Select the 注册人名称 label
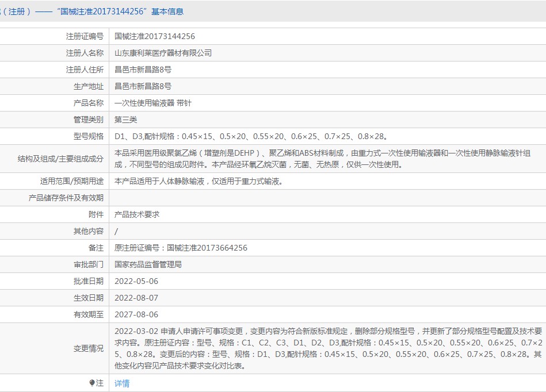Viewport: 546px width, 392px height. [x=85, y=53]
